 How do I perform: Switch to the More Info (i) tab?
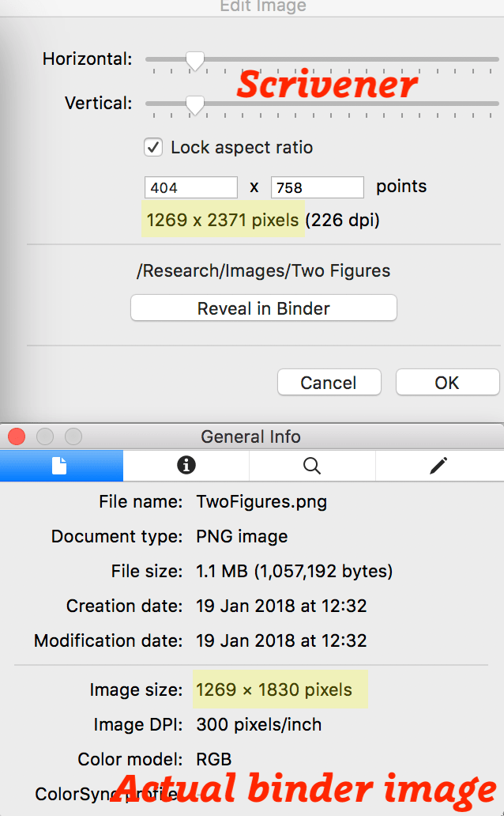186,465
